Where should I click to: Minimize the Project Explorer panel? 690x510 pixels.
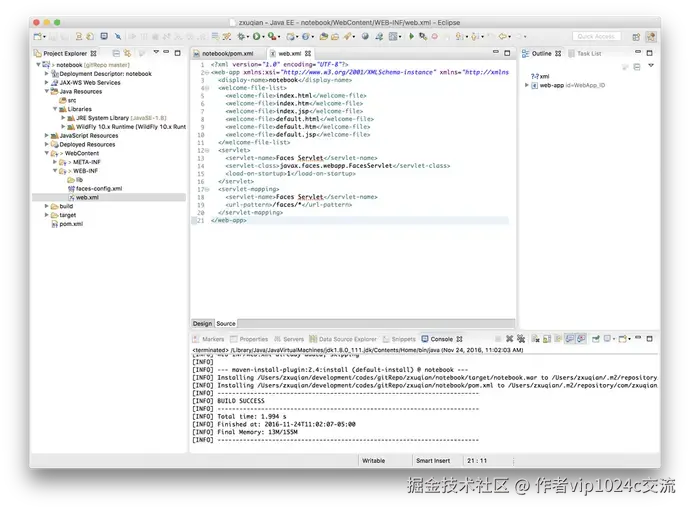tap(166, 51)
